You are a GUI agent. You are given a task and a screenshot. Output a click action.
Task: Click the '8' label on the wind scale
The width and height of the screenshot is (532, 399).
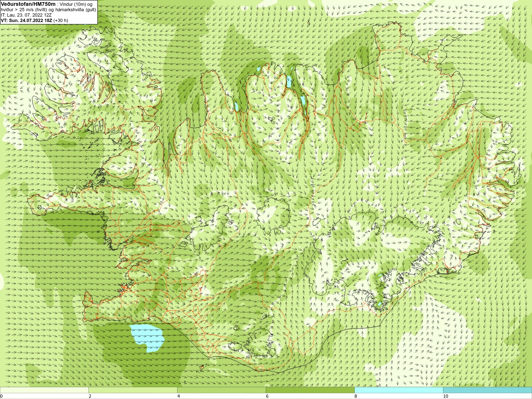pos(356,396)
